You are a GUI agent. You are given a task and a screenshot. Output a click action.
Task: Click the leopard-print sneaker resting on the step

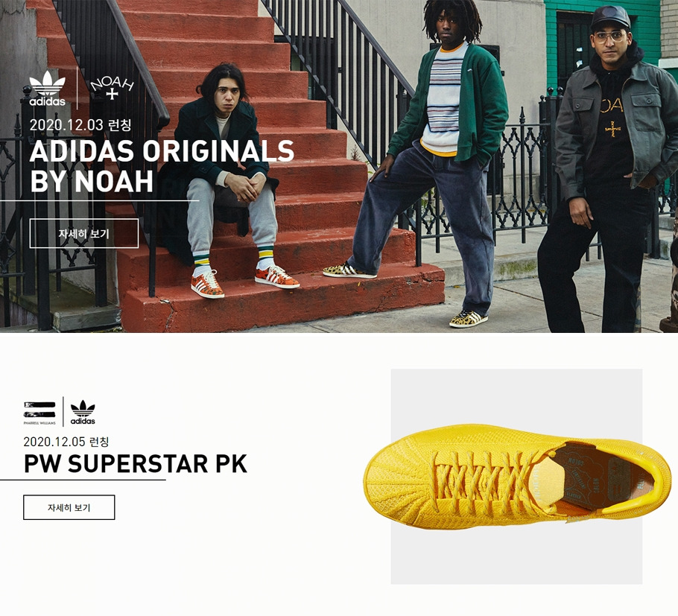(349, 270)
